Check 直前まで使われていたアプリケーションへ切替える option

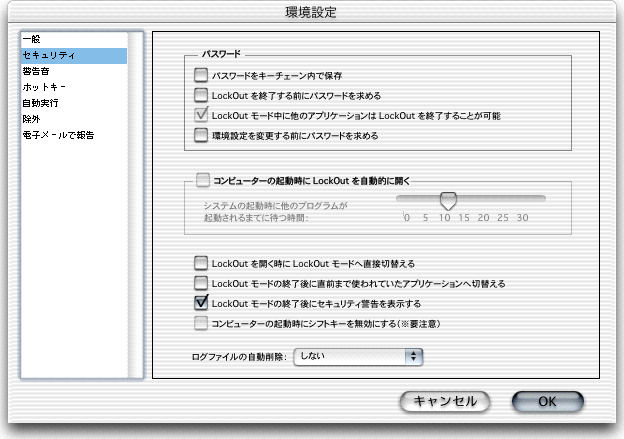[x=201, y=283]
